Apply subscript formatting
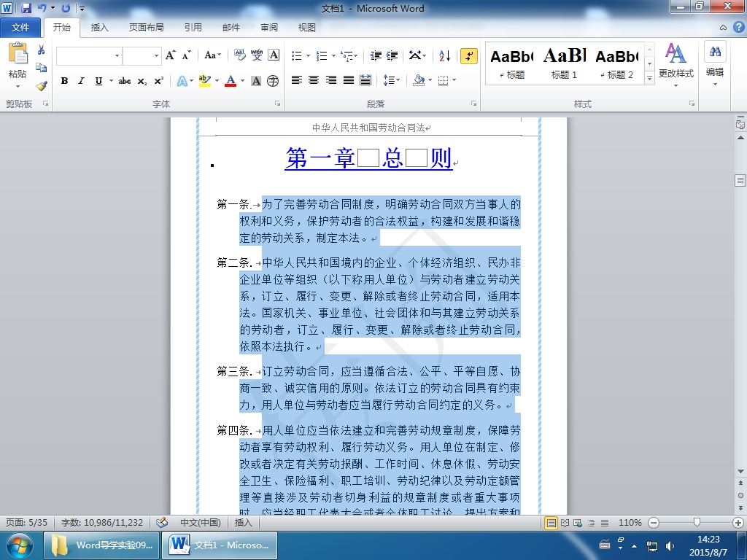This screenshot has height=560, width=747. tap(142, 81)
